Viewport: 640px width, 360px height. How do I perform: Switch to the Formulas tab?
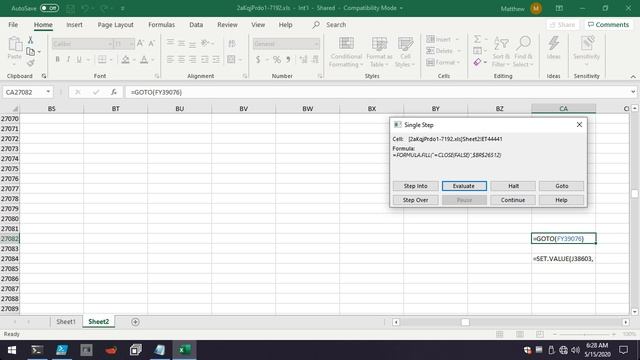[161, 24]
